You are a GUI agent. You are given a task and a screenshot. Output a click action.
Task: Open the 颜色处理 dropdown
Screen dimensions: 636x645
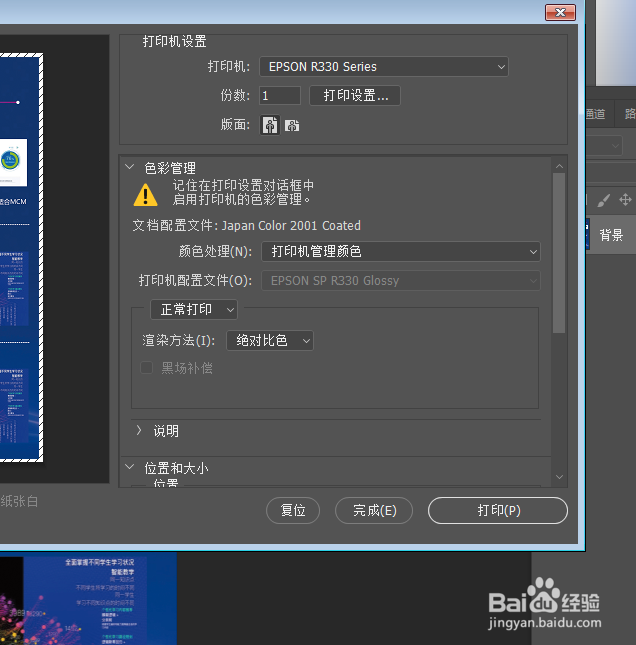pos(401,251)
